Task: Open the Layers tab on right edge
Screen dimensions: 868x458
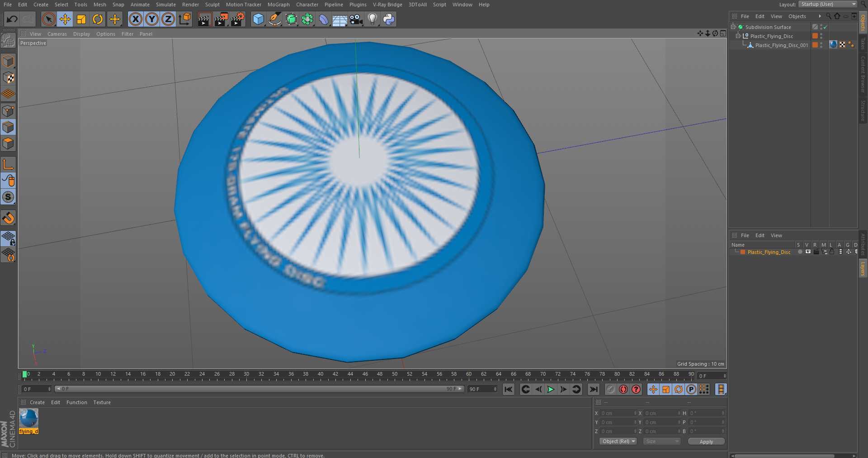Action: [863, 268]
